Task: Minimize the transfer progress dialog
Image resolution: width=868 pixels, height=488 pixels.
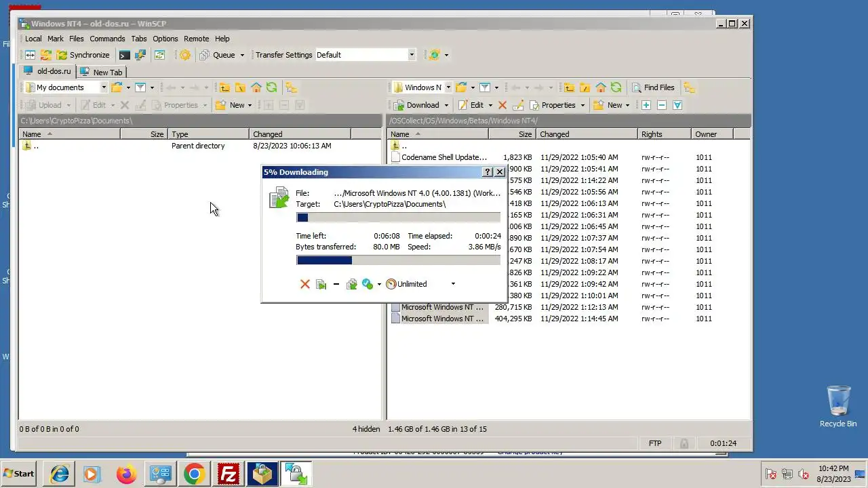Action: click(336, 284)
